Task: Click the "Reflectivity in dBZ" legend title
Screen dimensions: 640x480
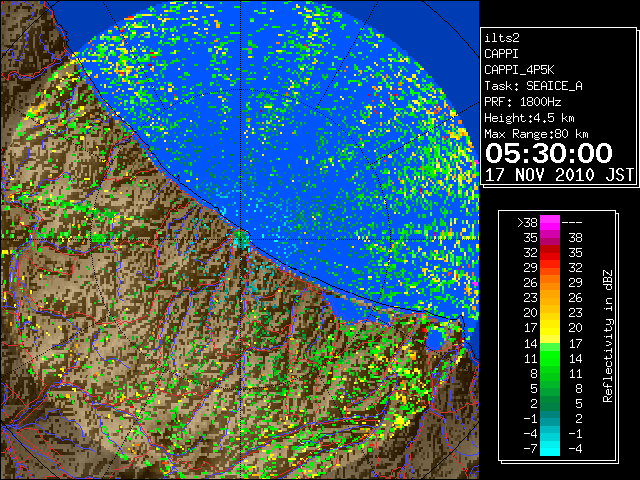Action: (x=608, y=336)
